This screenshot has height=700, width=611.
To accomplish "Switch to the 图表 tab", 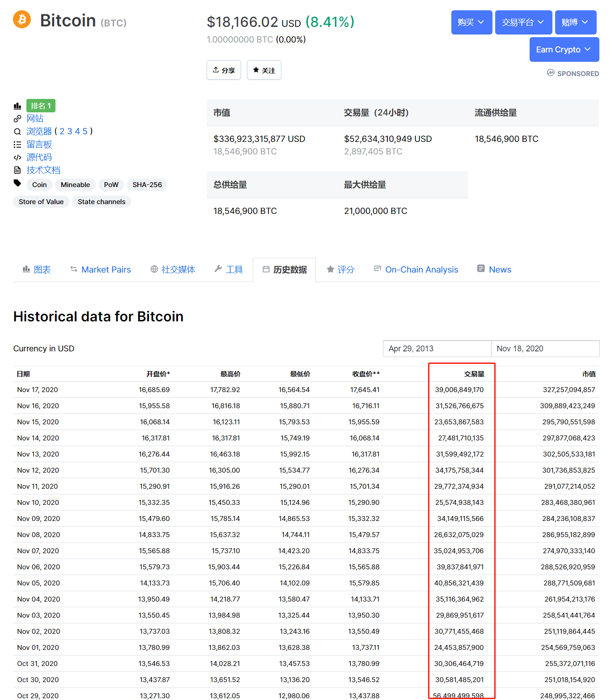I will point(37,269).
